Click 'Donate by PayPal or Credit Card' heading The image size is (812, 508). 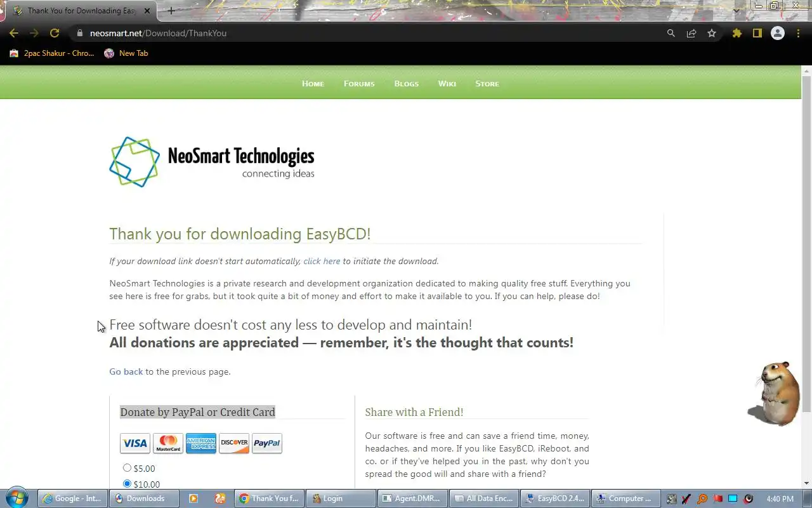click(198, 412)
